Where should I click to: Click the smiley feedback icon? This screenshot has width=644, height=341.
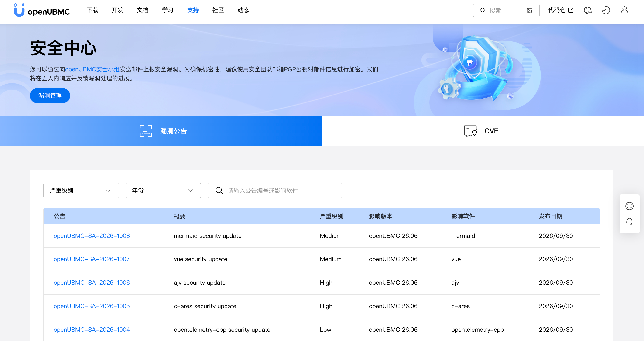(x=629, y=206)
